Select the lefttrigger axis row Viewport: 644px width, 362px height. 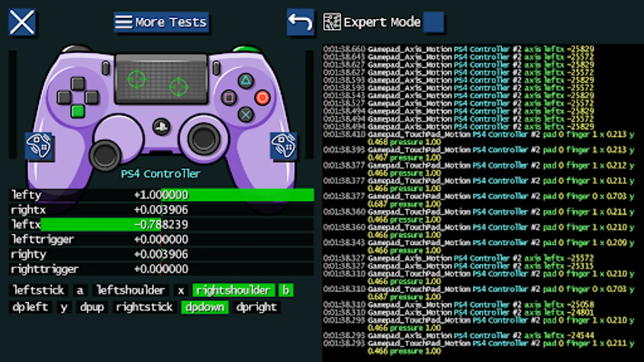pos(161,239)
